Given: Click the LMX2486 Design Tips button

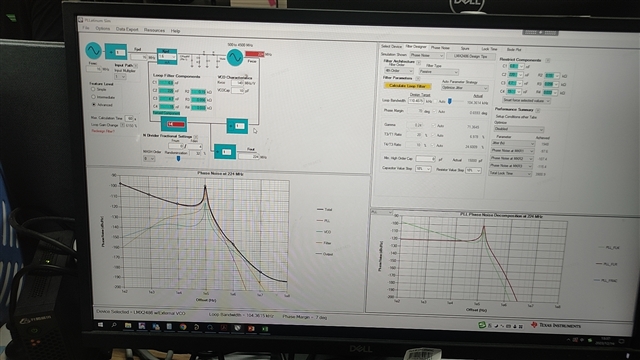Looking at the screenshot, I should point(471,56).
